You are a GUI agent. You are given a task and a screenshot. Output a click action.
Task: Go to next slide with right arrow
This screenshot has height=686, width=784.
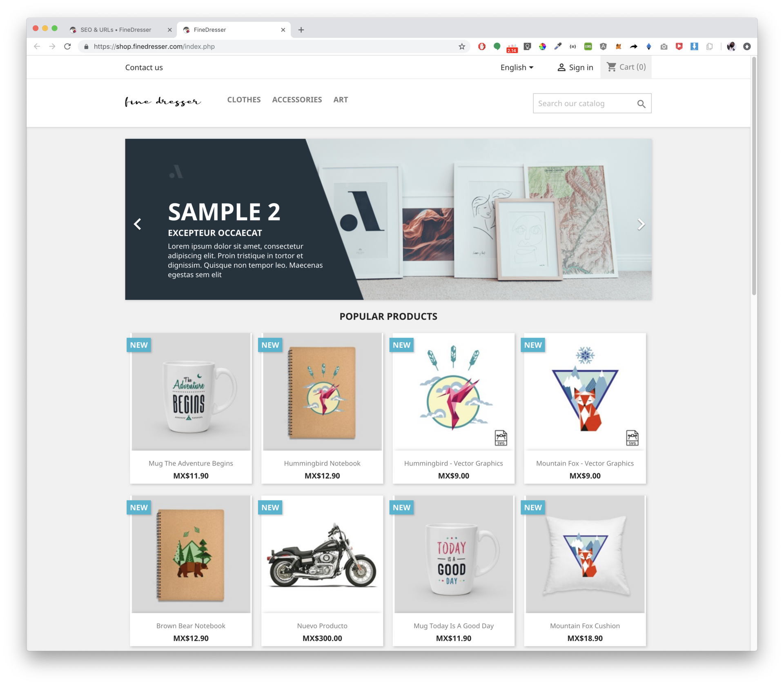641,224
